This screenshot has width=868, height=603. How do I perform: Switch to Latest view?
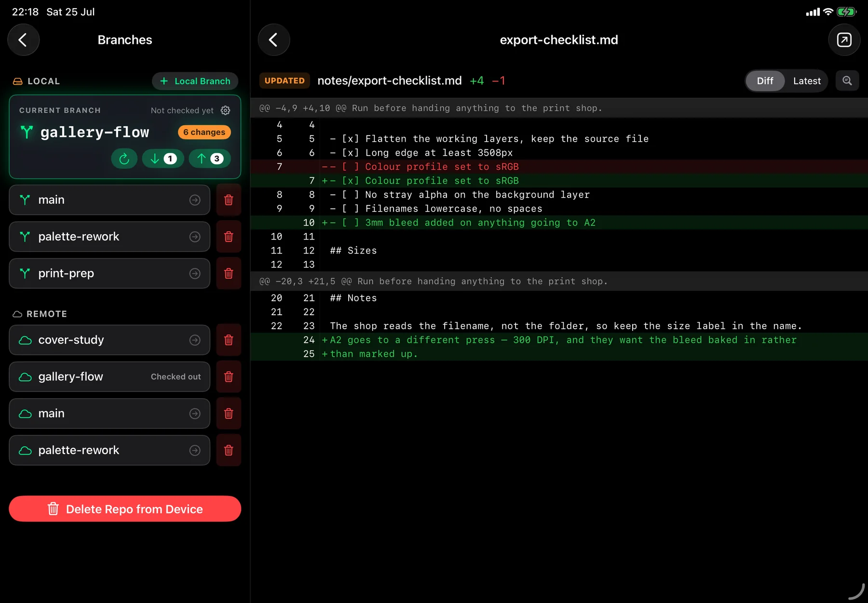tap(807, 80)
